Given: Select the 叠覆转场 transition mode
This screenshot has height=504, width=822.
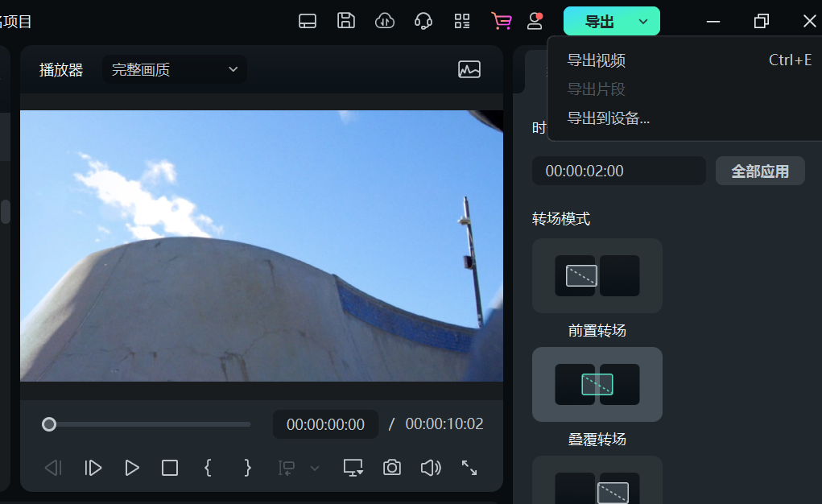Looking at the screenshot, I should tap(597, 385).
